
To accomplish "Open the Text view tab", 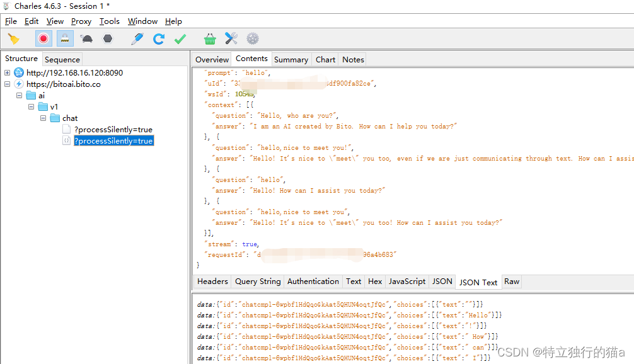I will point(354,282).
